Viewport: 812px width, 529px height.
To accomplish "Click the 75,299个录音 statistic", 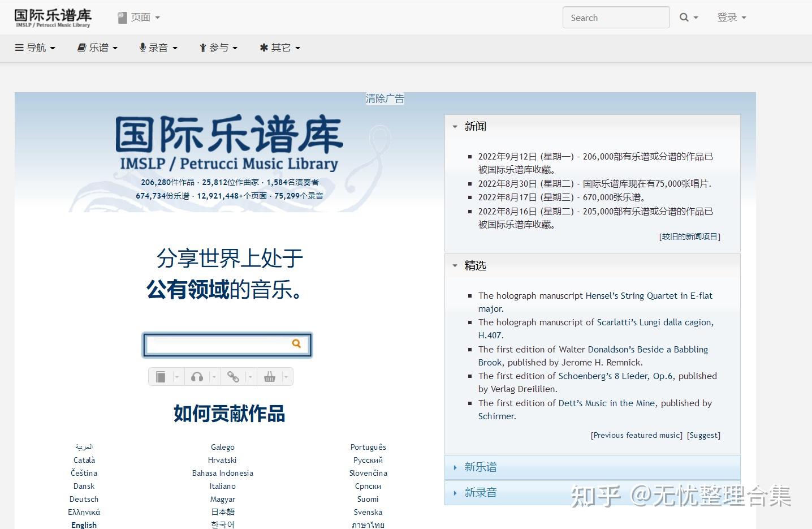I will [x=299, y=196].
